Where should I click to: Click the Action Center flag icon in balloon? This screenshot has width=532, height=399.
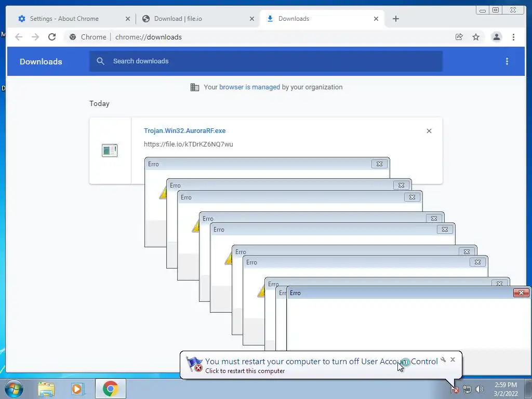[194, 364]
